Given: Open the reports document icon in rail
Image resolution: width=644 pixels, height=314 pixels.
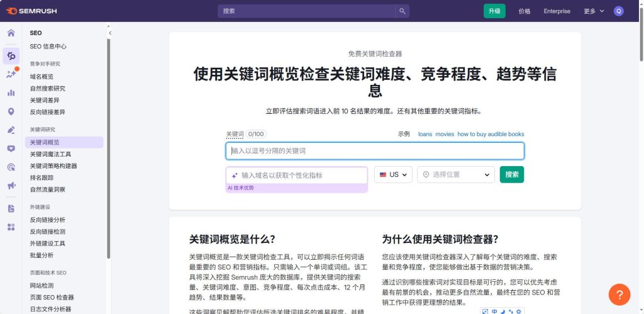Looking at the screenshot, I should point(11,208).
